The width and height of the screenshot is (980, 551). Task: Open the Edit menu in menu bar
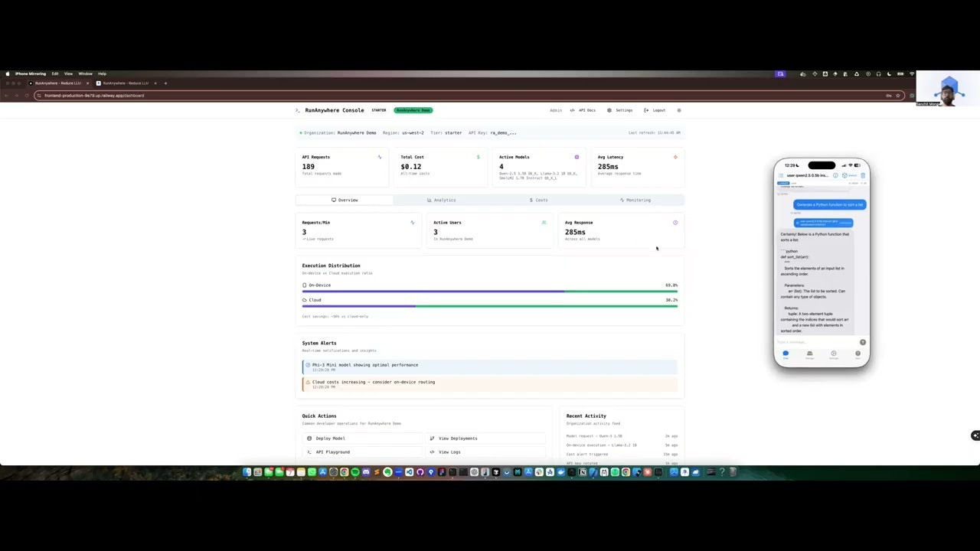55,73
